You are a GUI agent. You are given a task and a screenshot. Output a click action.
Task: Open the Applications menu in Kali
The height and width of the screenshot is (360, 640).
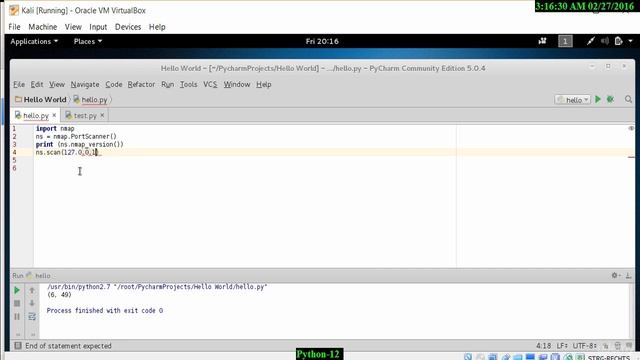coord(34,41)
